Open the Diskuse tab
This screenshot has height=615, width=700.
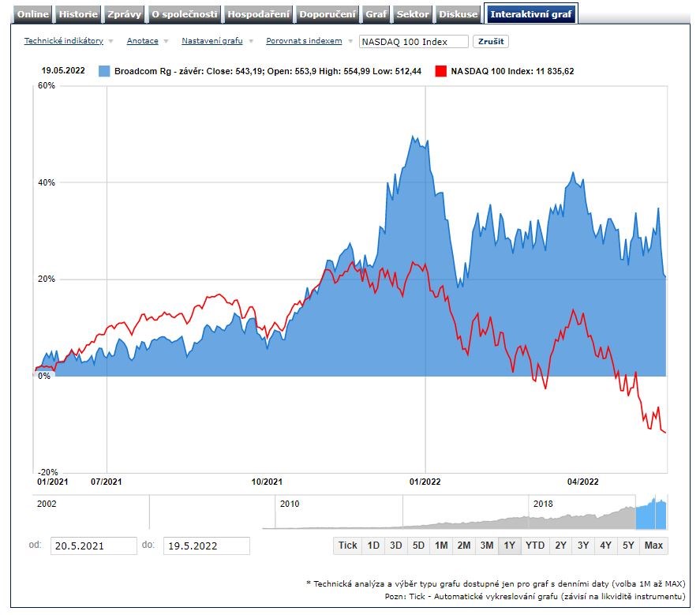point(459,14)
